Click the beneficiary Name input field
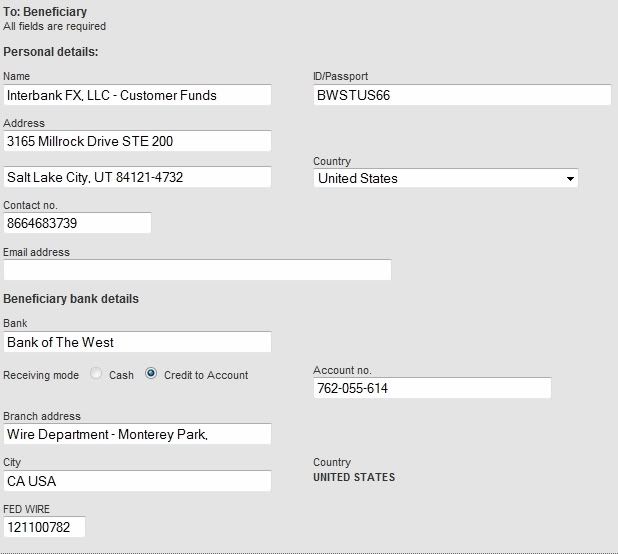This screenshot has height=554, width=618. tap(137, 95)
